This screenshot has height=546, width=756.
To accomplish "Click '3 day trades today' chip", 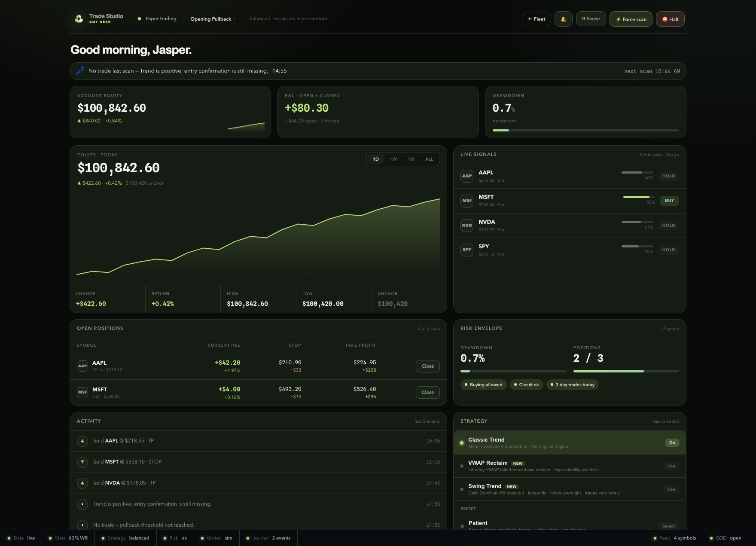I will [x=572, y=385].
